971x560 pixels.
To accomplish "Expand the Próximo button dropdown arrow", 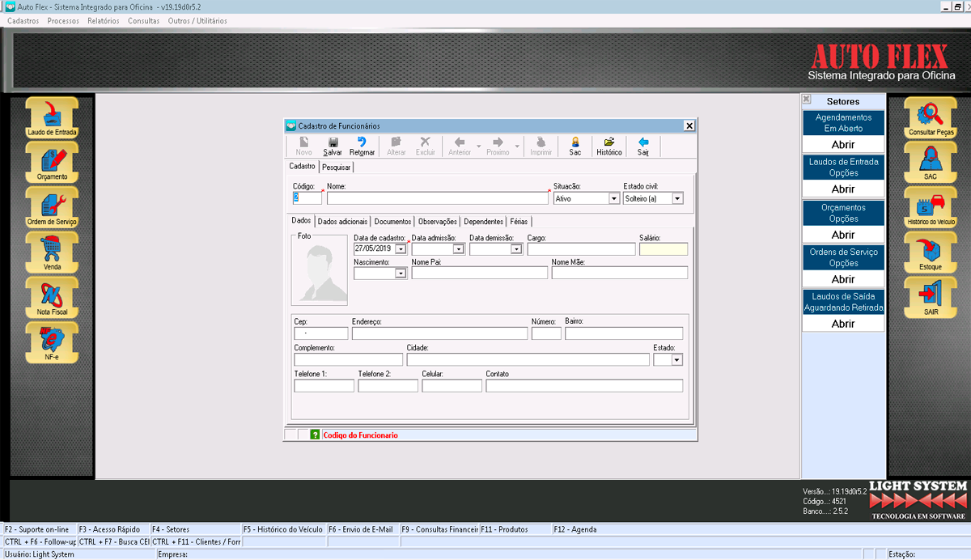I will (x=517, y=147).
